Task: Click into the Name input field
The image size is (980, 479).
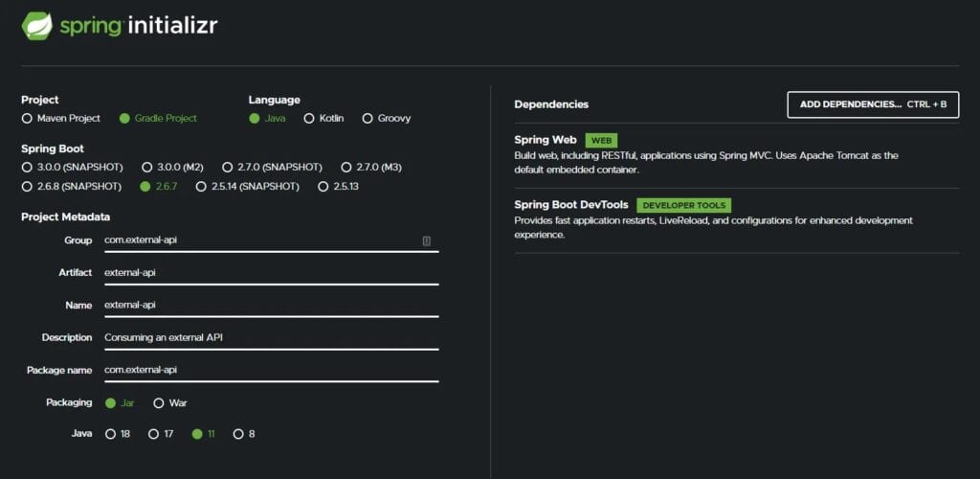Action: point(271,306)
